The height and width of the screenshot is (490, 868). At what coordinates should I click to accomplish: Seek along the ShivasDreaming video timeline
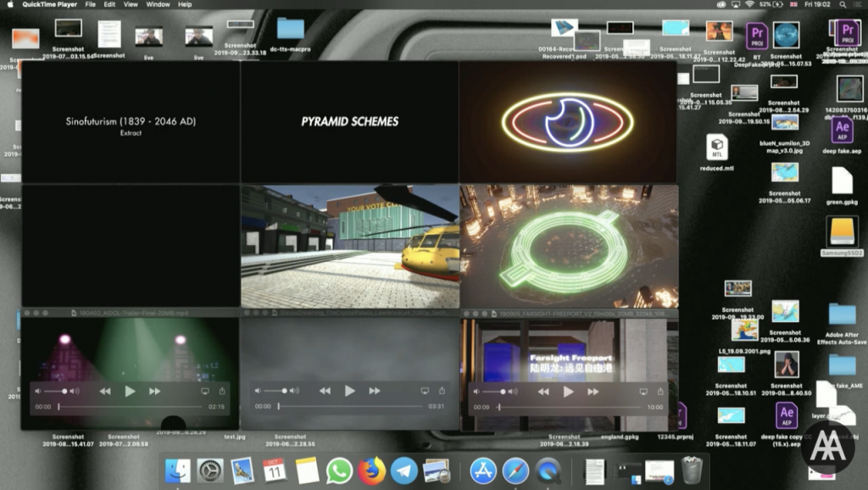click(x=350, y=406)
